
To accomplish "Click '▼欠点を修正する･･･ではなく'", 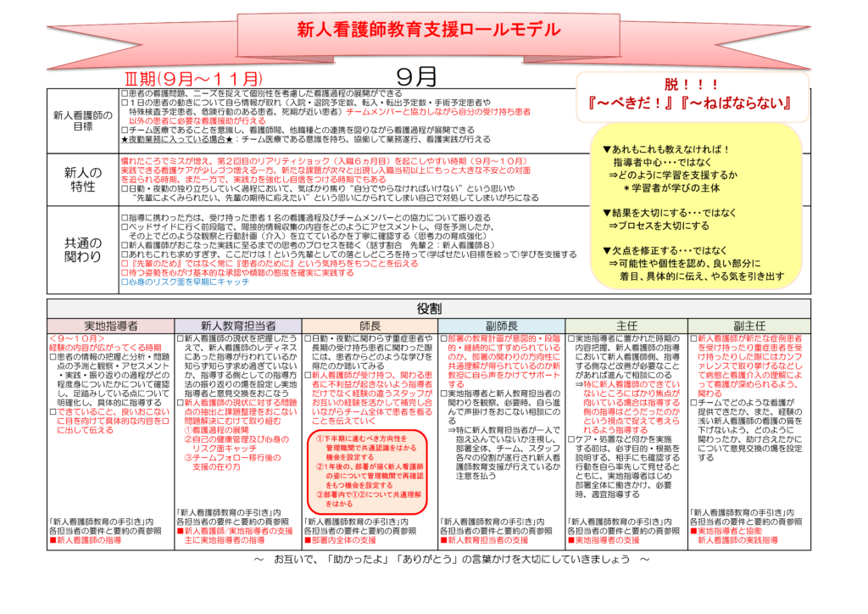I will (665, 251).
